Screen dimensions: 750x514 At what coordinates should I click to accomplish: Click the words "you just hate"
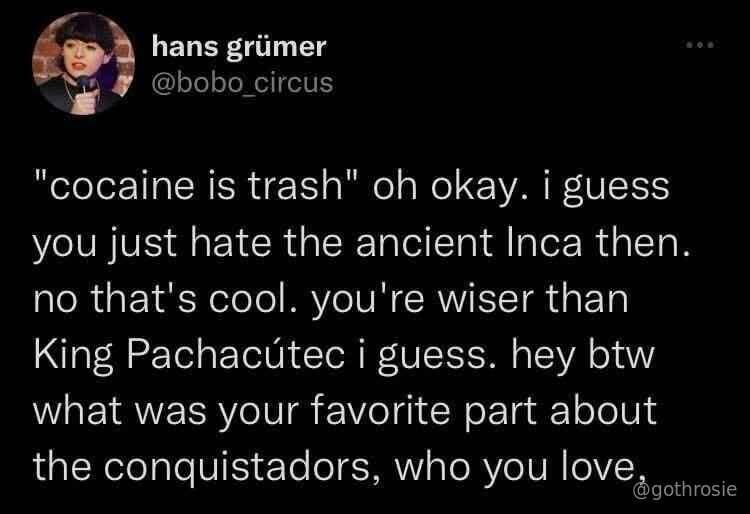(x=153, y=243)
